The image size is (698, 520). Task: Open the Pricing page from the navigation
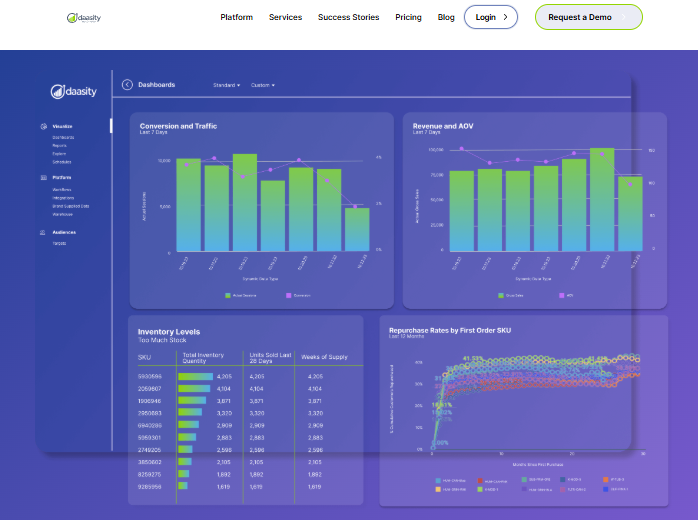[x=408, y=17]
